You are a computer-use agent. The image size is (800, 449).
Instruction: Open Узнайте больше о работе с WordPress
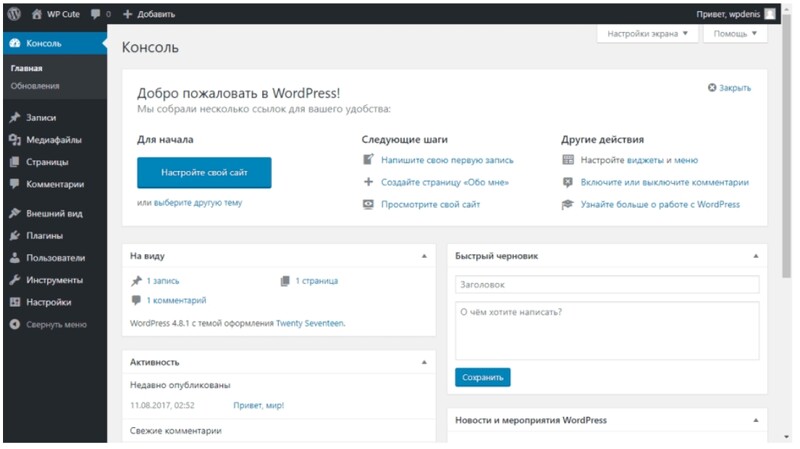(x=660, y=205)
